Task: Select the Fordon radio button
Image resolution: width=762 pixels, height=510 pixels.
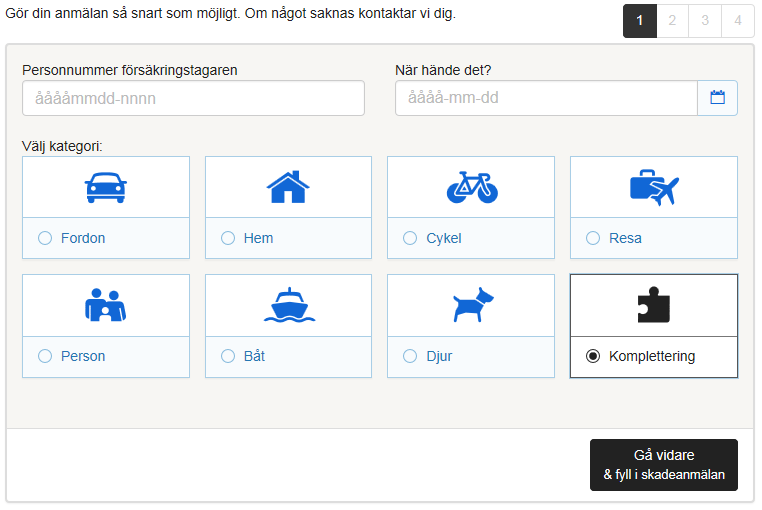Action: [x=45, y=238]
